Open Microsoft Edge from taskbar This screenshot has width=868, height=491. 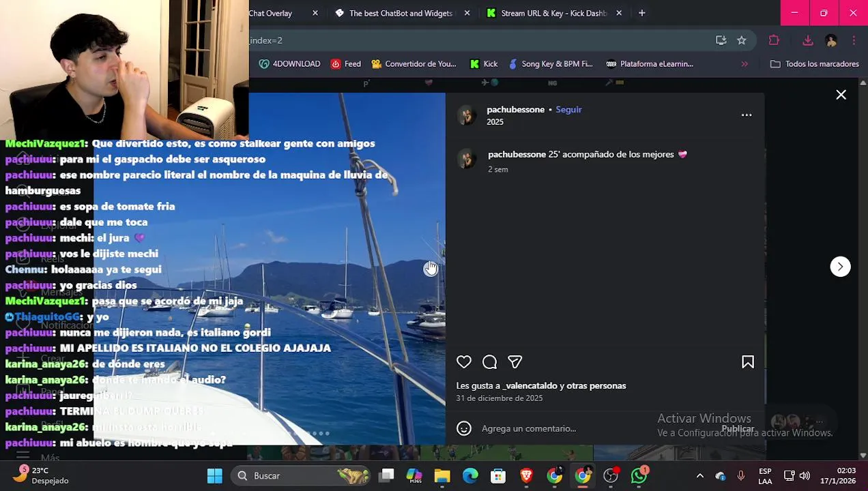(x=470, y=476)
